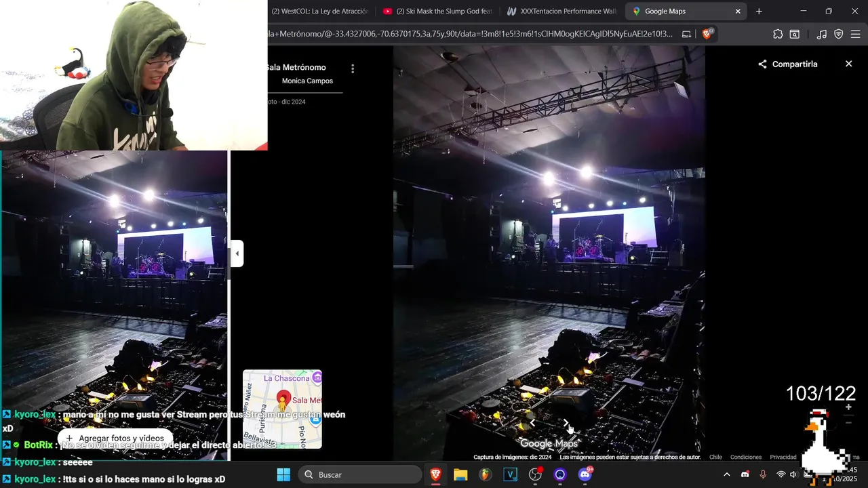The image size is (868, 488).
Task: Open FL Studio from the taskbar
Action: pos(485,474)
